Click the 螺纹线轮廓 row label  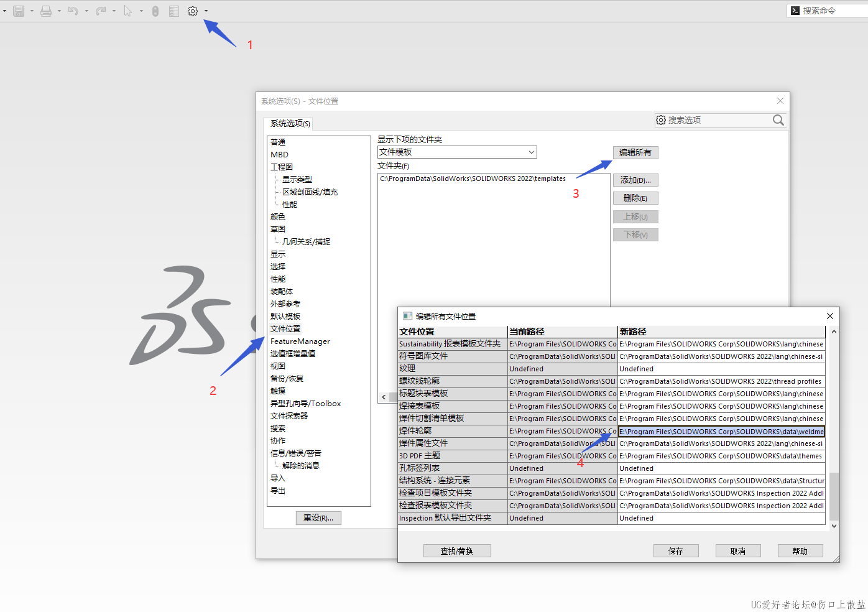click(453, 381)
